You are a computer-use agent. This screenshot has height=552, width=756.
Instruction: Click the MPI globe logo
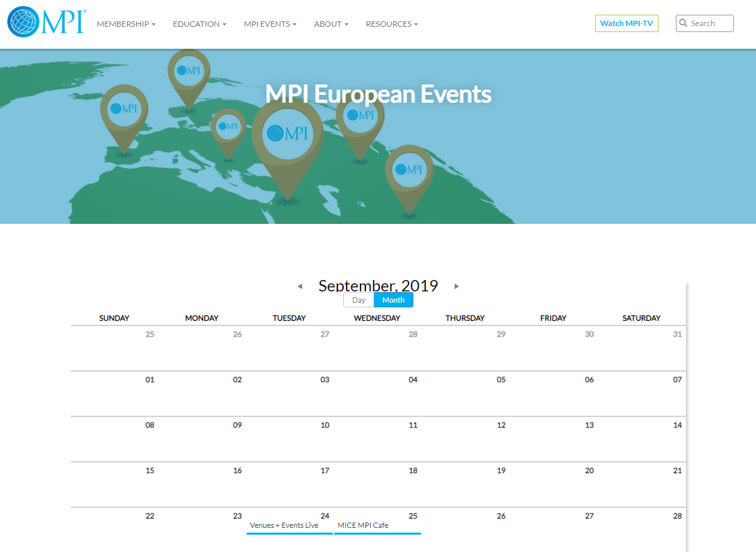pyautogui.click(x=47, y=21)
